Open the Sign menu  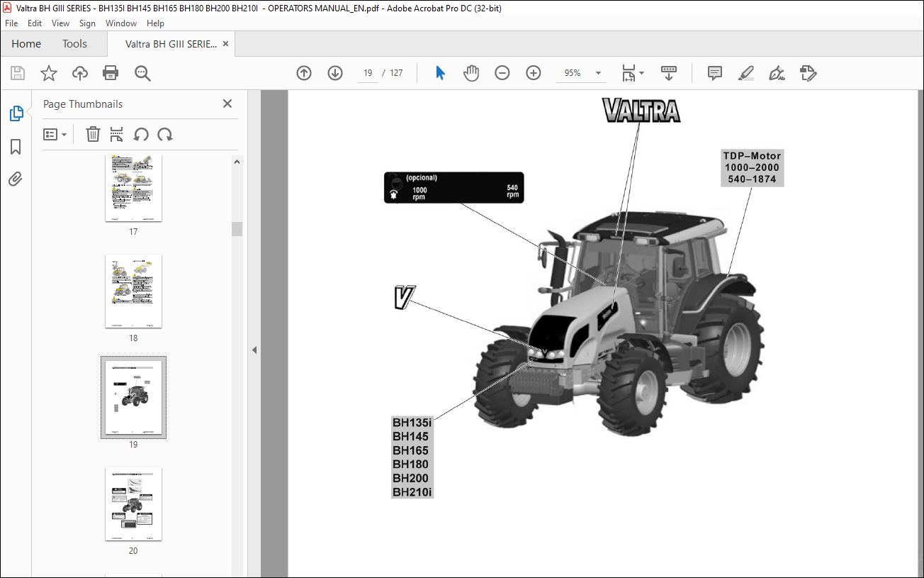tap(87, 23)
